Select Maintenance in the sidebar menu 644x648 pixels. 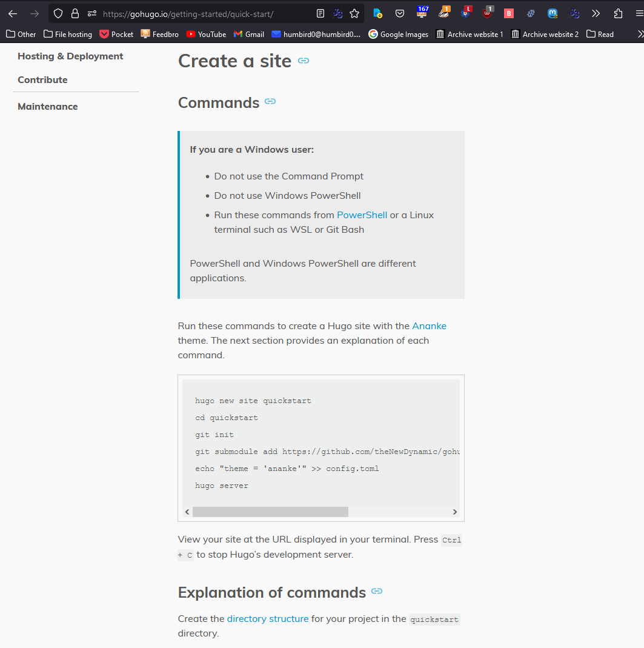click(48, 107)
